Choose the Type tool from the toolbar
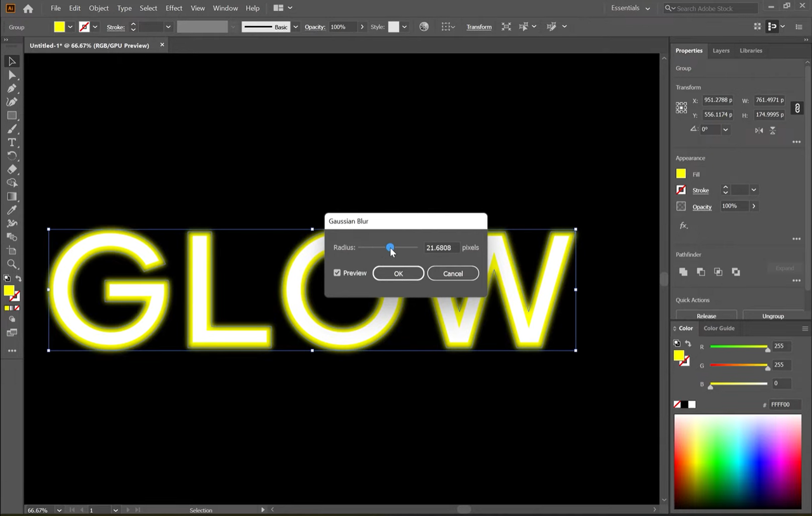 click(x=11, y=142)
